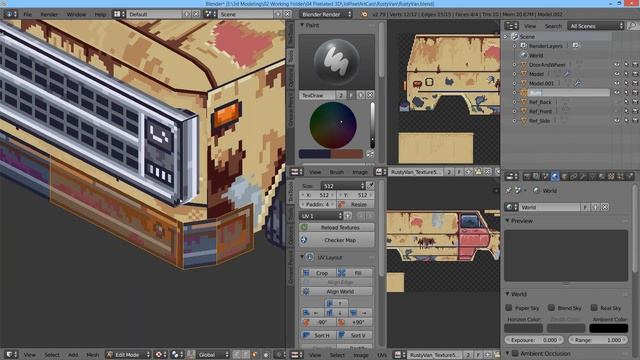Open the Modifiers wrench tab in properties

point(583,176)
